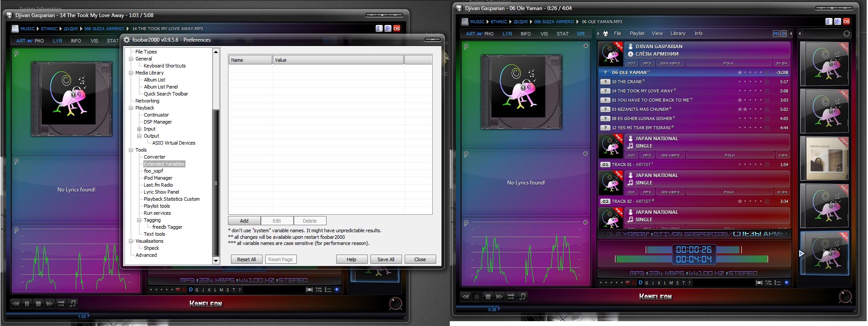This screenshot has width=868, height=326.
Task: Close the lyrics panel in right player
Action: click(586, 153)
